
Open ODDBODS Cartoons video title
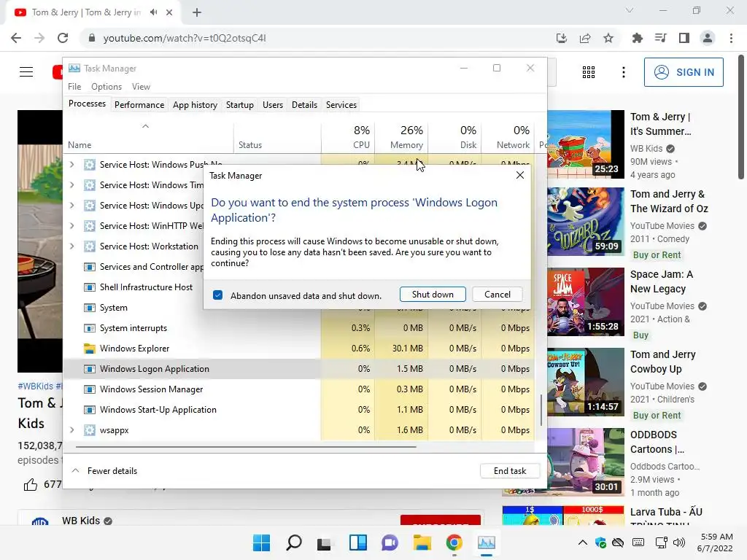pos(657,442)
